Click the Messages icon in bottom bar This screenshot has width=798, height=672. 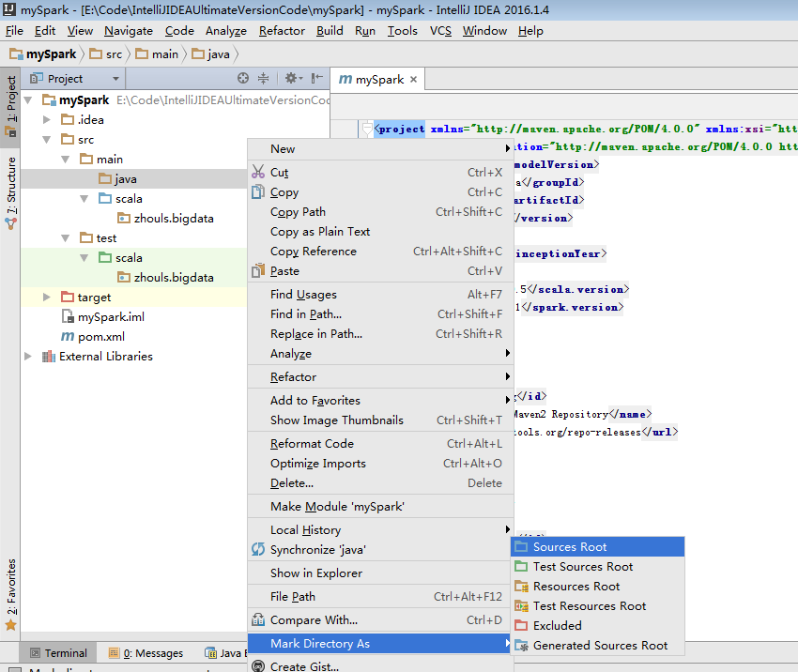click(114, 653)
